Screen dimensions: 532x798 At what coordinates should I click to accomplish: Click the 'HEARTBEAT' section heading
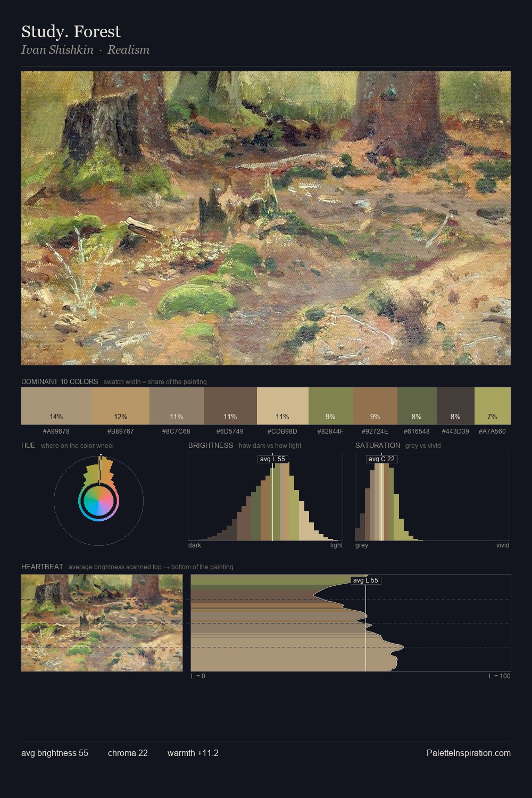tap(42, 567)
